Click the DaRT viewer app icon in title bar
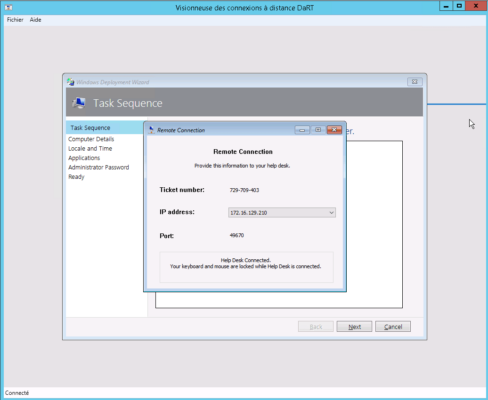 point(9,7)
